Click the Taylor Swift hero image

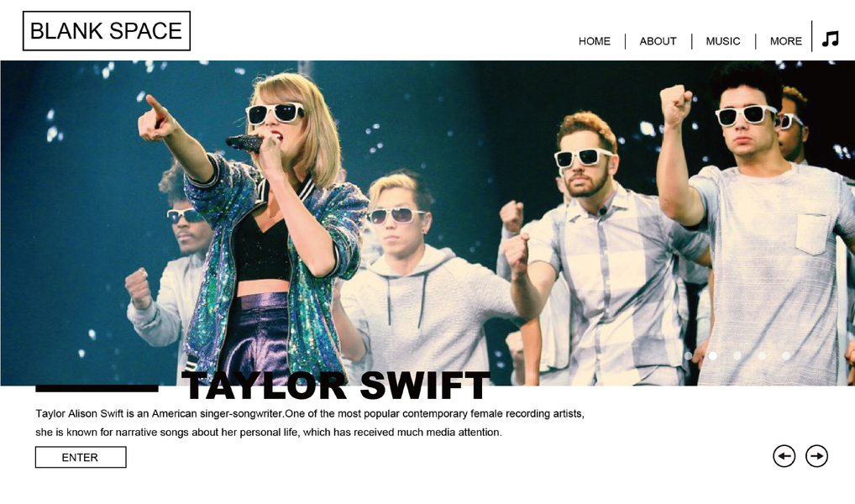pos(427,223)
